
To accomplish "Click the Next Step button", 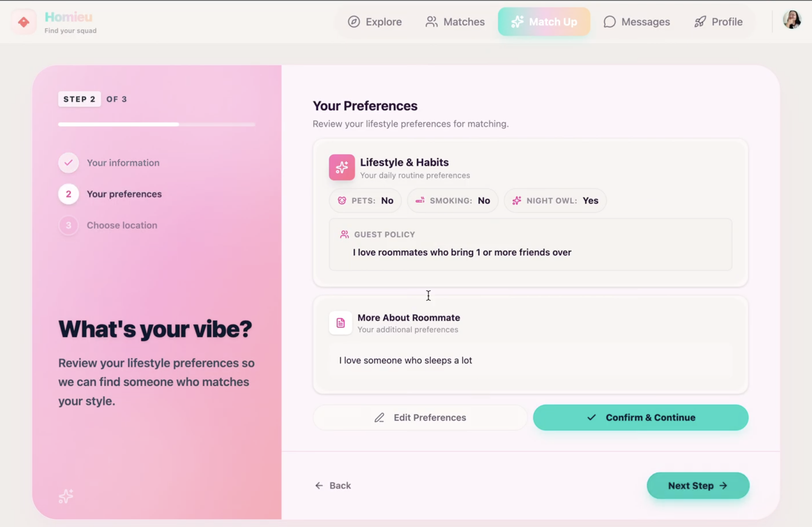I will coord(698,485).
